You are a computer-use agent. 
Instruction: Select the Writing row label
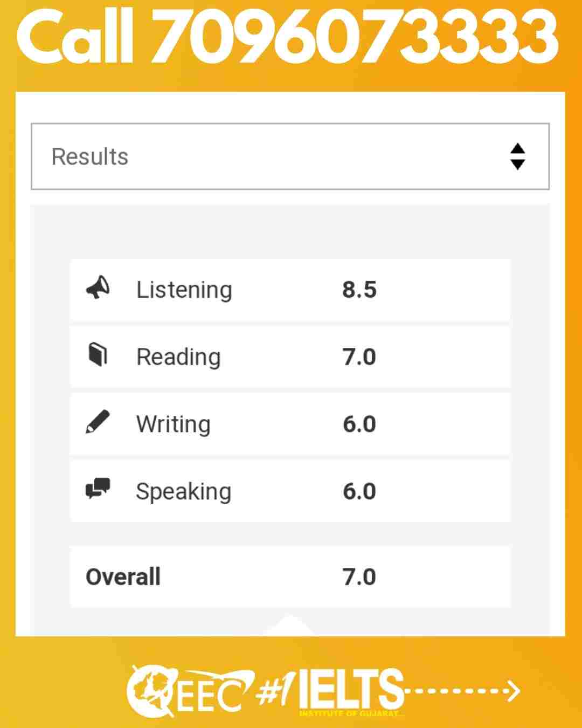point(174,424)
